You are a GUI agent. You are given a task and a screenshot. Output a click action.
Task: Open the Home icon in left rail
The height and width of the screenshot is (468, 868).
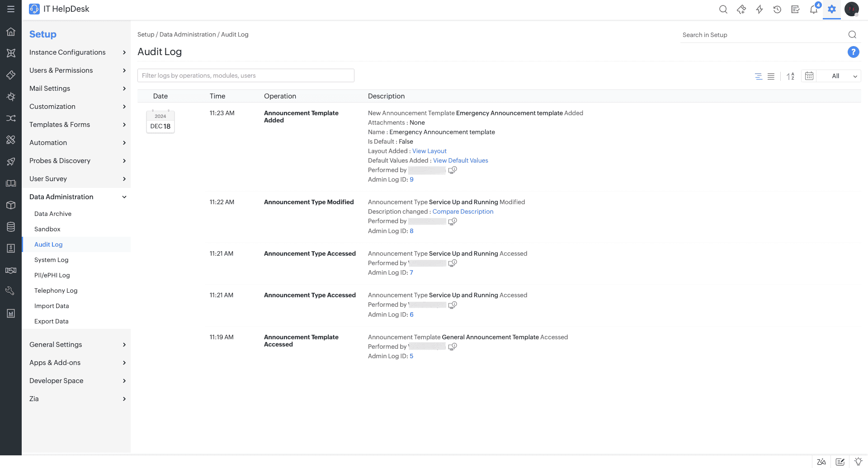coord(11,32)
